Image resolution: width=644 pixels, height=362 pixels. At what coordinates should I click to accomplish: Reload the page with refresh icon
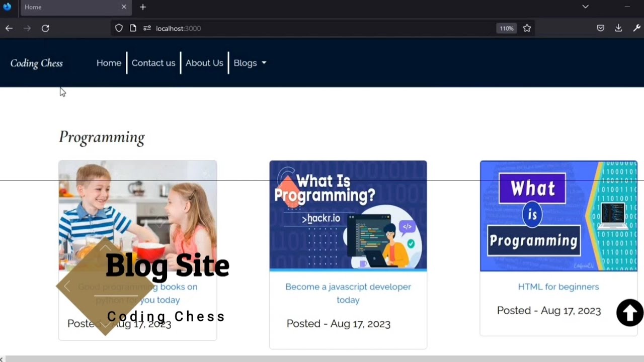pos(45,28)
